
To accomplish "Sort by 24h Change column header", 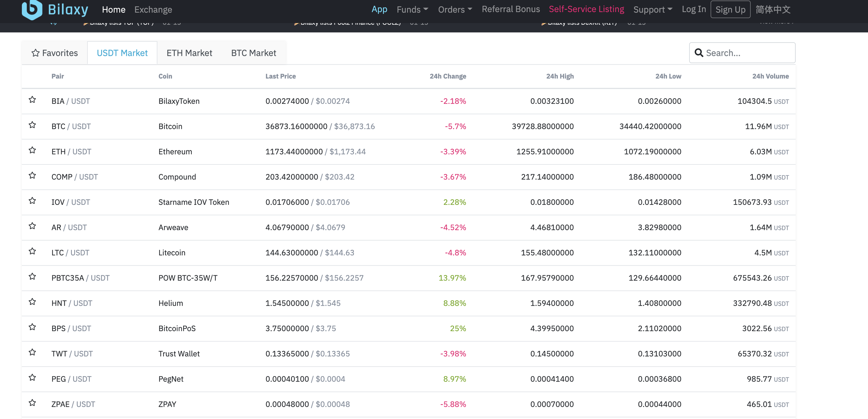I will (448, 76).
